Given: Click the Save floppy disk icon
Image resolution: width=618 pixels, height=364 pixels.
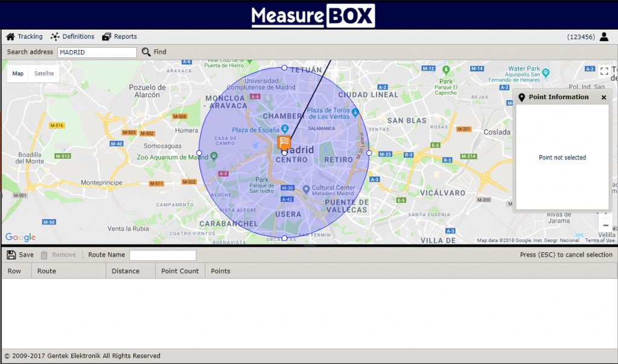Looking at the screenshot, I should 11,255.
